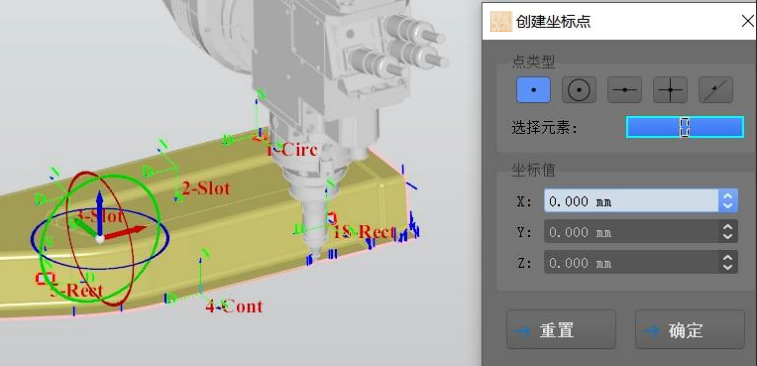
Task: Select the 2-Slot feature label
Action: [206, 188]
